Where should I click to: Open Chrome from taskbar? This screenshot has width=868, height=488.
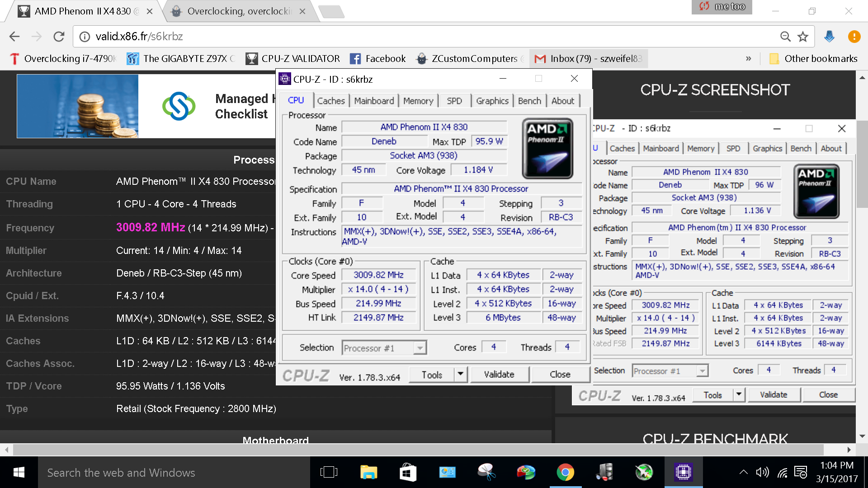coord(565,473)
